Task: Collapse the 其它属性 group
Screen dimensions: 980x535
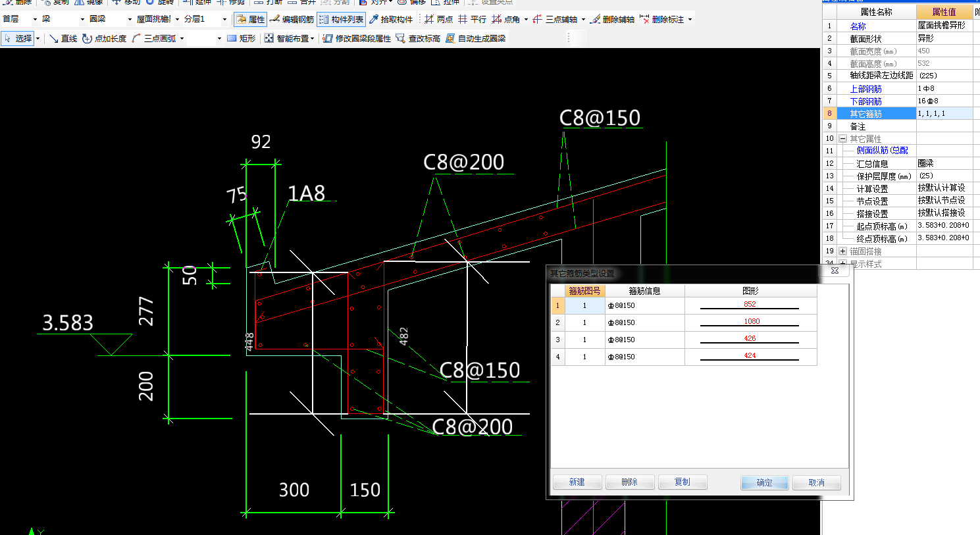Action: [842, 139]
